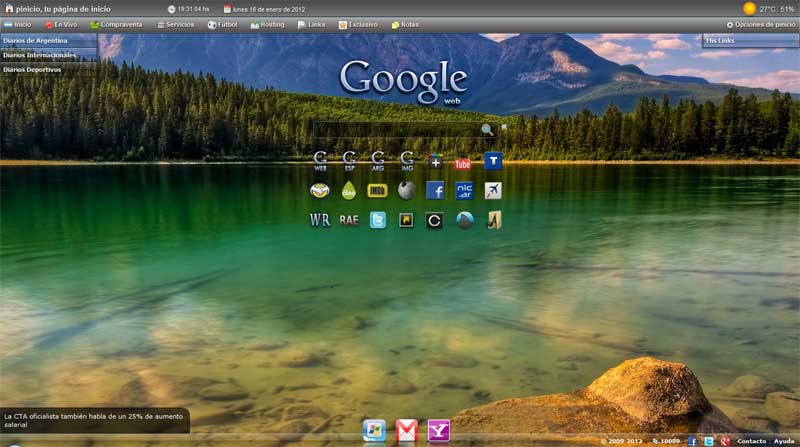Open Opciones de pinicio settings
800x447 pixels.
(760, 24)
